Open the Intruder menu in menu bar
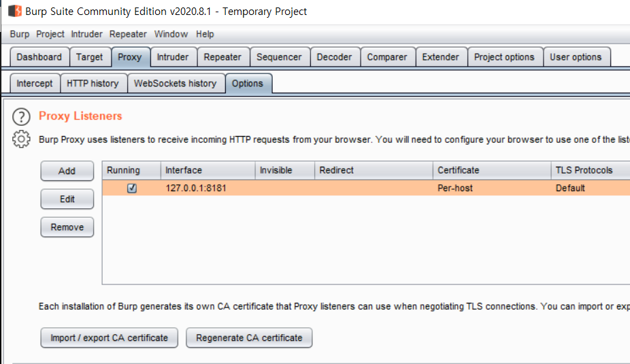The image size is (630, 364). coord(87,34)
